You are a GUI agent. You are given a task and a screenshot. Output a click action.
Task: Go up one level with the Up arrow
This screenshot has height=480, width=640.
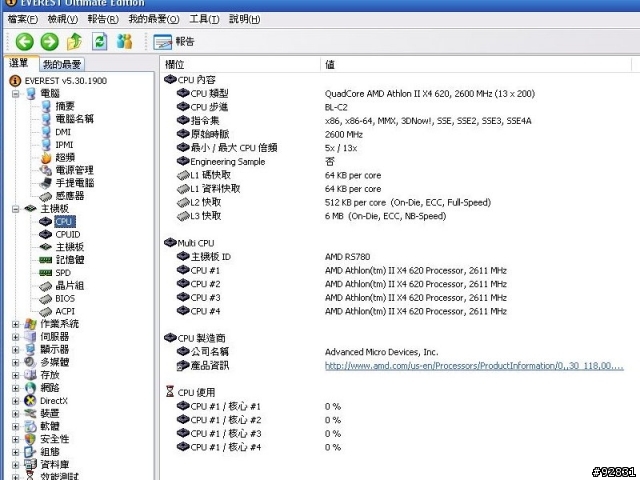(74, 42)
